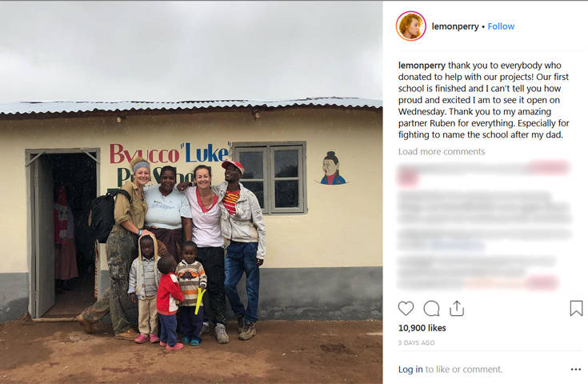Click the first blurred comment line
Image resolution: width=588 pixels, height=384 pixels.
click(484, 168)
